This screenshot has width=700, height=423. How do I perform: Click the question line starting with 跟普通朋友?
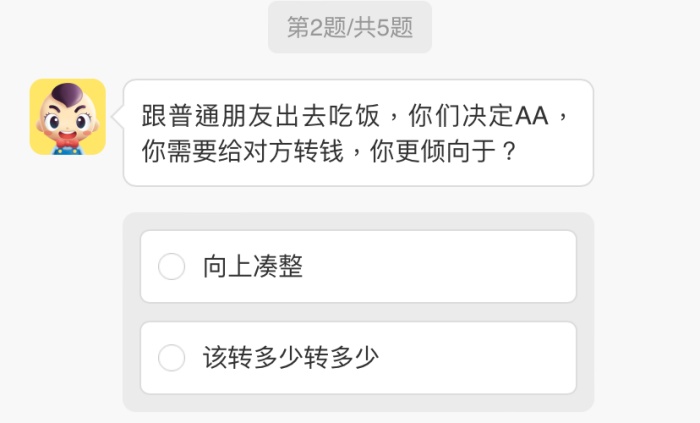340,116
